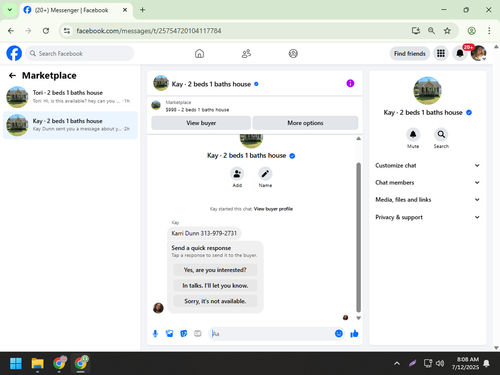The image size is (500, 375).
Task: Click the listing house photo in right panel
Action: (x=427, y=91)
